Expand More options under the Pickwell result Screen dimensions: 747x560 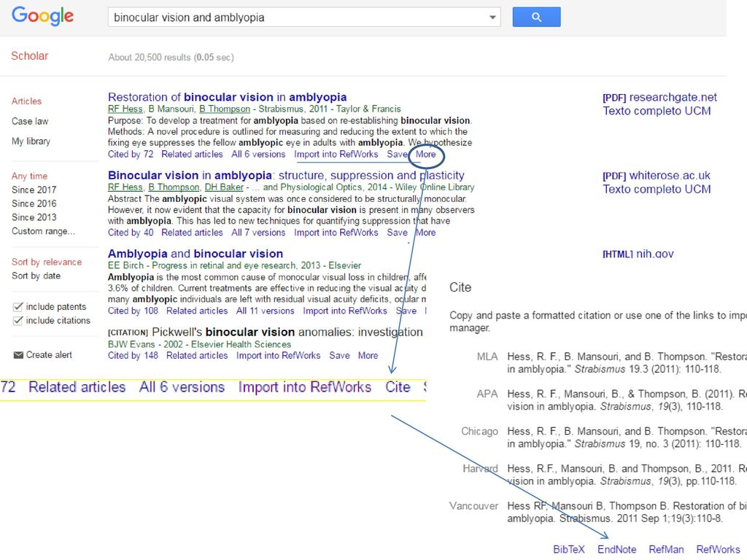pyautogui.click(x=368, y=355)
